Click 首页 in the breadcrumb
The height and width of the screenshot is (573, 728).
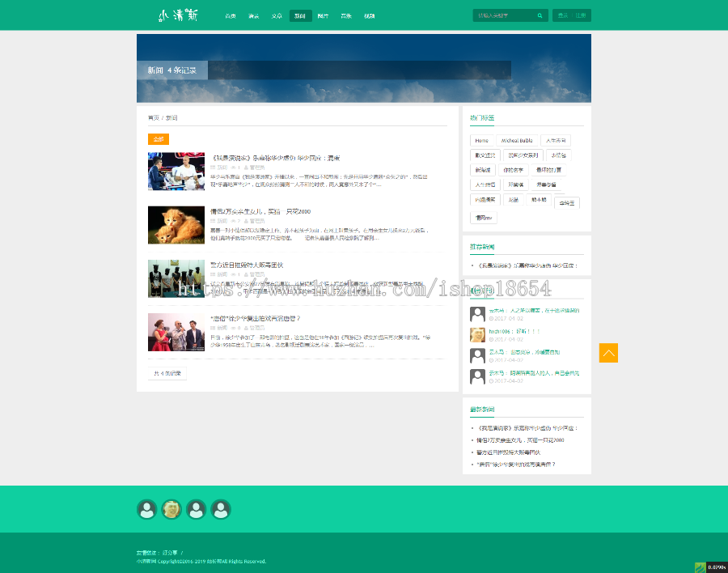153,118
